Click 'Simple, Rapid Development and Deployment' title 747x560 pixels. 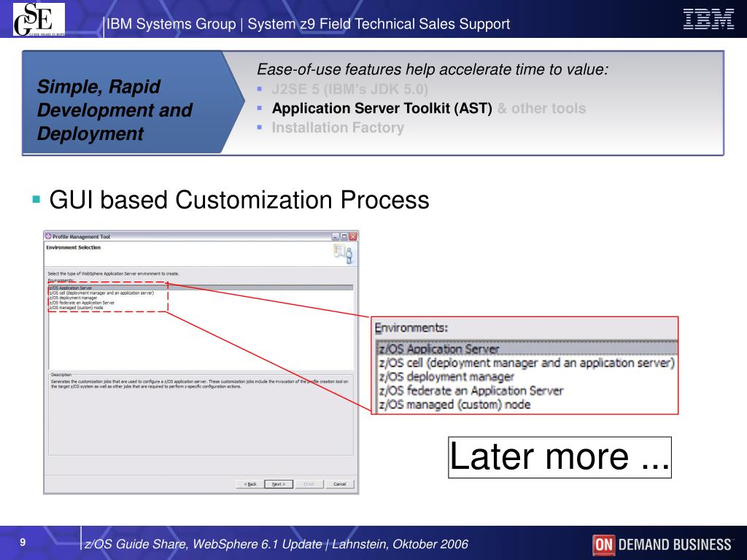click(115, 110)
